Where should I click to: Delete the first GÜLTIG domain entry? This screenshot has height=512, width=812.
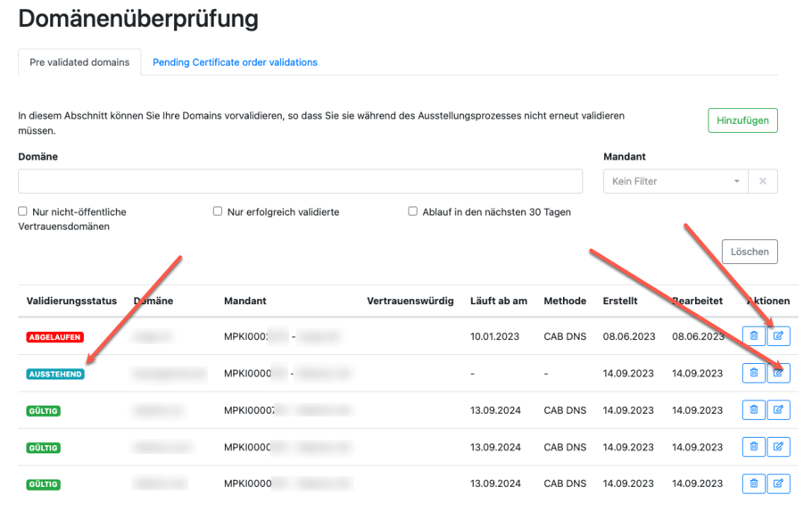pos(753,410)
